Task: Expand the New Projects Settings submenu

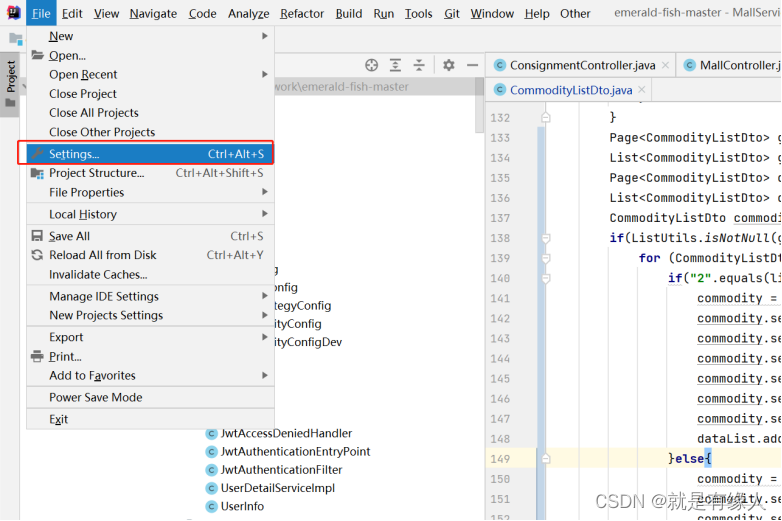Action: (150, 315)
